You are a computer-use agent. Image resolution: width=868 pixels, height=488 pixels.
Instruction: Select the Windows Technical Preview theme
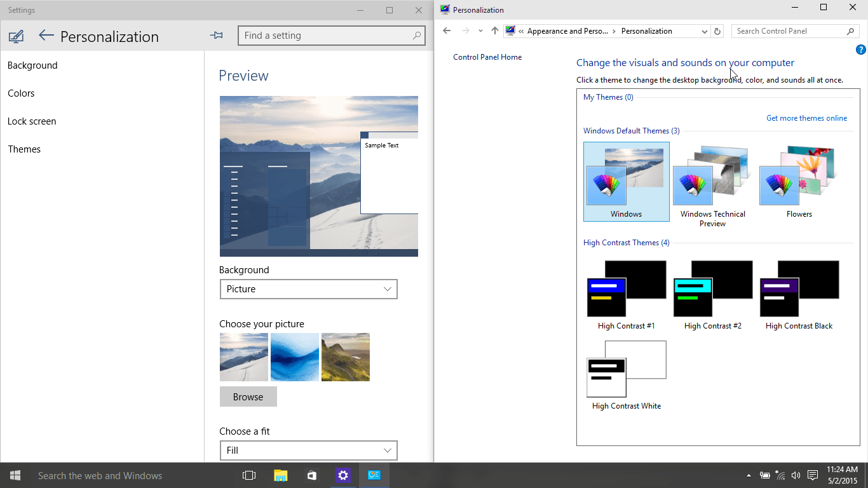click(x=713, y=186)
